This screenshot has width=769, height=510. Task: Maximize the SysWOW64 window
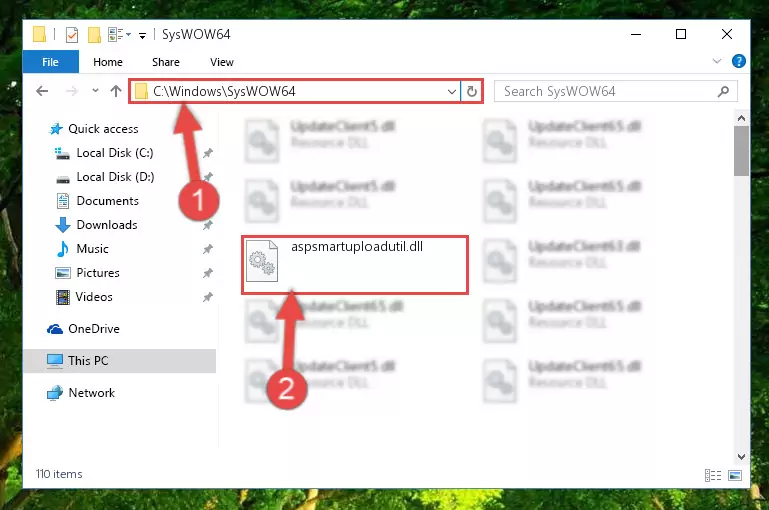click(681, 34)
